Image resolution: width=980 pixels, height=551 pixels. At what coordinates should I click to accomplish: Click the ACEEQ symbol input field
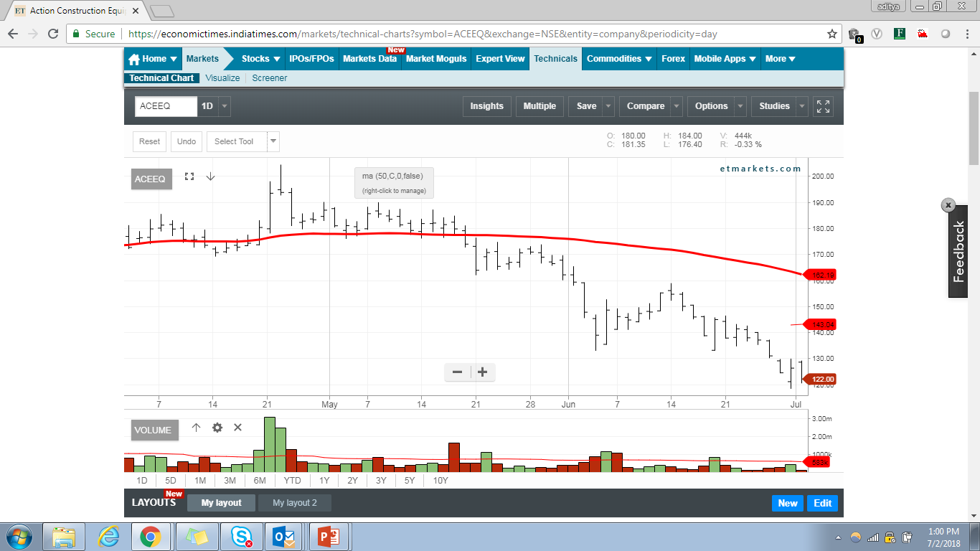click(166, 106)
